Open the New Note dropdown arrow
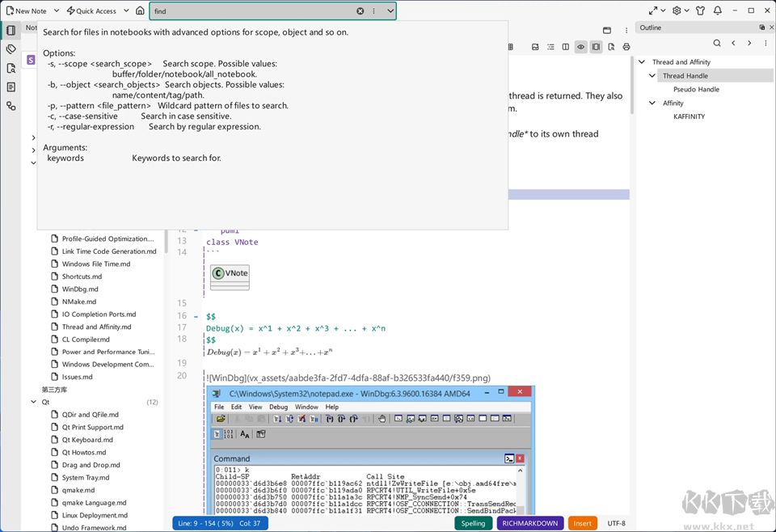The width and height of the screenshot is (776, 532). (x=57, y=11)
